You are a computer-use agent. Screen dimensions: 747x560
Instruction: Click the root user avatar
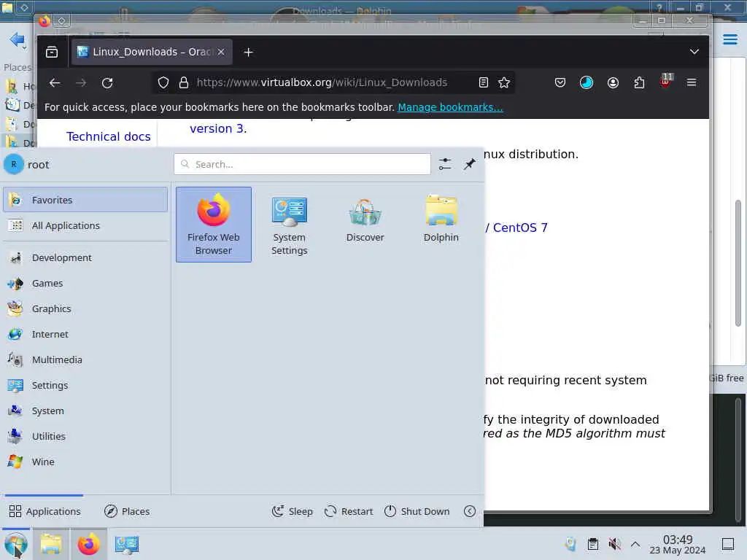click(14, 164)
